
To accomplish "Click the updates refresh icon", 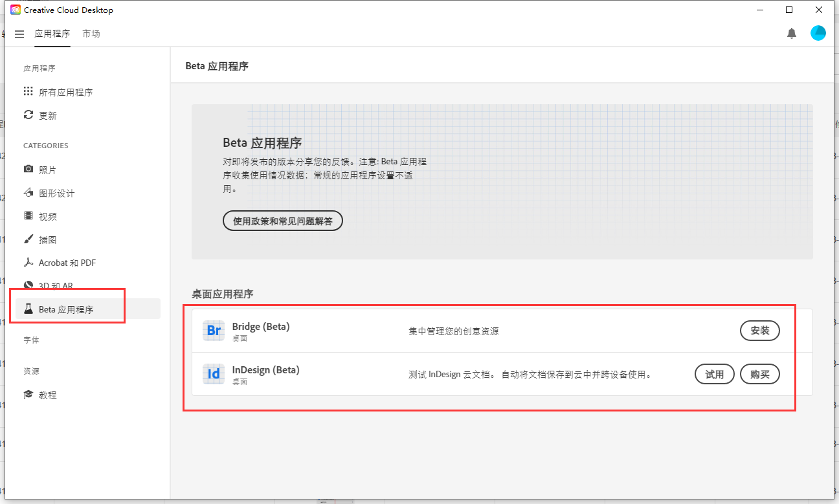I will click(x=28, y=115).
